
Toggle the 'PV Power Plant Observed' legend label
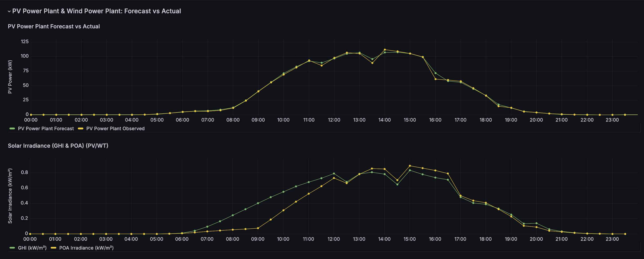click(115, 128)
